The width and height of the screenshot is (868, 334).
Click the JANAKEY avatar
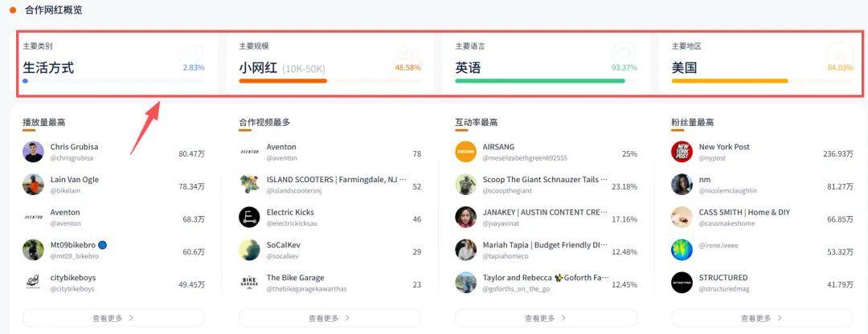465,217
